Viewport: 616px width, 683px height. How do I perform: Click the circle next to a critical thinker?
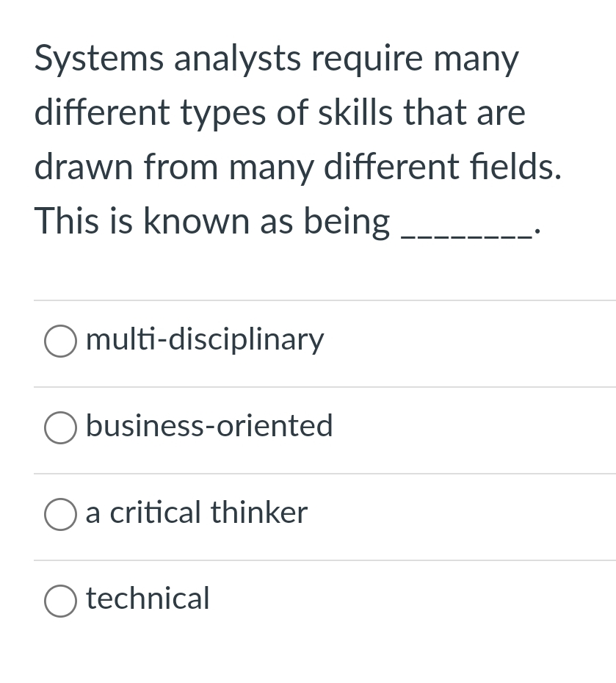(x=60, y=514)
